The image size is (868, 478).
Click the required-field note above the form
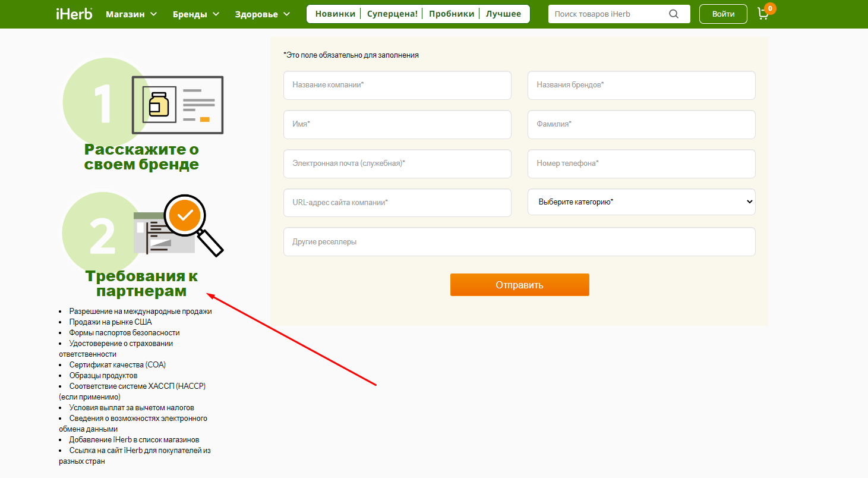point(351,55)
